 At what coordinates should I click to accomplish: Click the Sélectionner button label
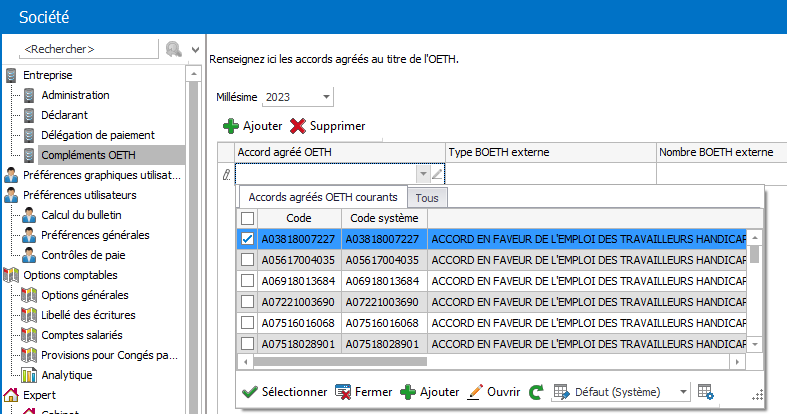coord(294,392)
